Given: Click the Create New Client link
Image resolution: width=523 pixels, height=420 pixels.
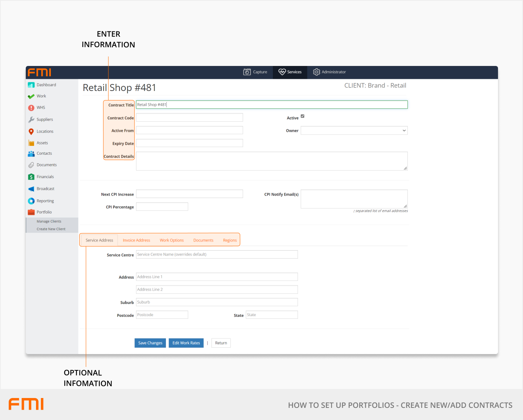Looking at the screenshot, I should pyautogui.click(x=51, y=229).
